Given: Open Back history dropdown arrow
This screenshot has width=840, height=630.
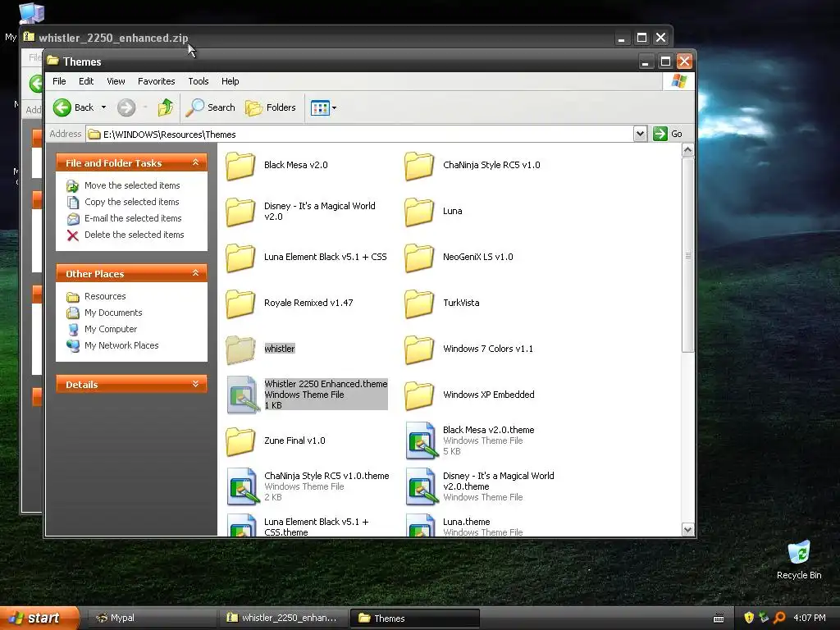Looking at the screenshot, I should pos(103,107).
